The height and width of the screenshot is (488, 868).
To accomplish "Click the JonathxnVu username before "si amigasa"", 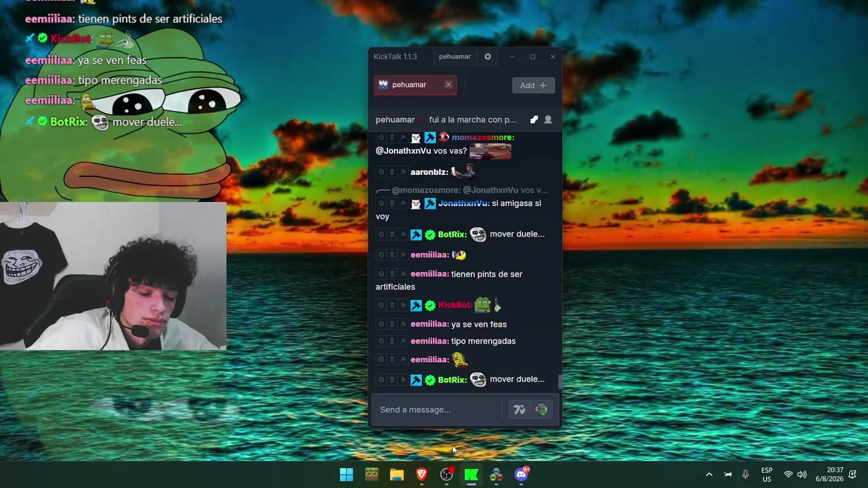I will [x=463, y=203].
